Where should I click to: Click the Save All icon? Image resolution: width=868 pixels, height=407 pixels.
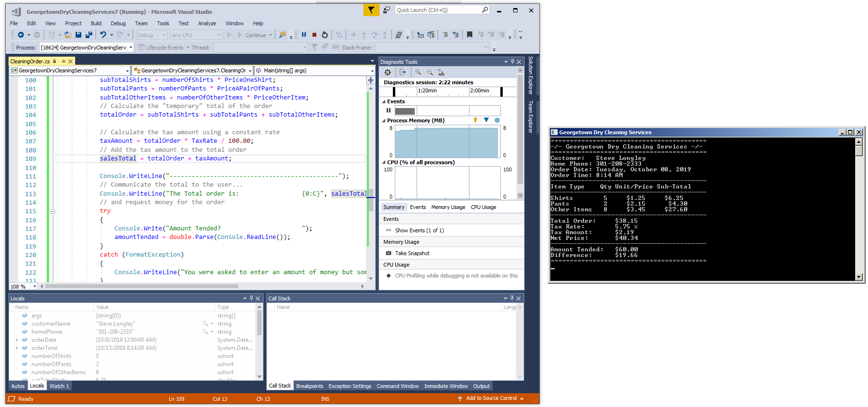point(89,35)
